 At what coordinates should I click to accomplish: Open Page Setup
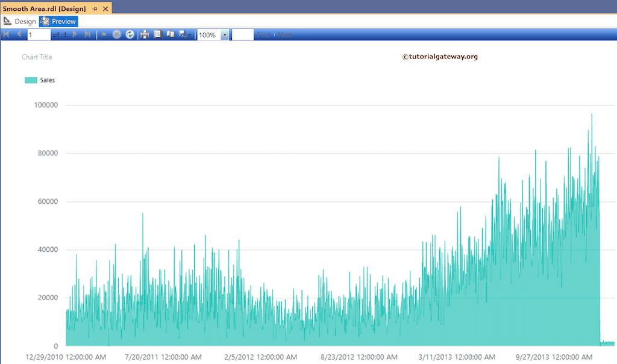157,34
